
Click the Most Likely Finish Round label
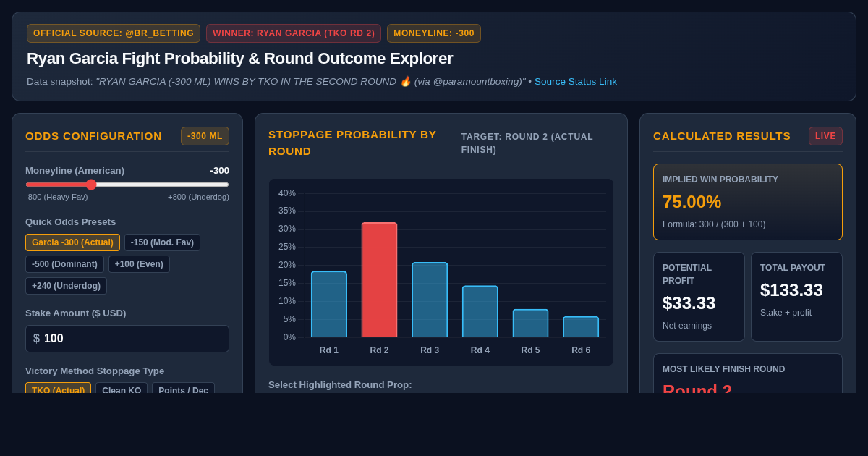point(723,369)
